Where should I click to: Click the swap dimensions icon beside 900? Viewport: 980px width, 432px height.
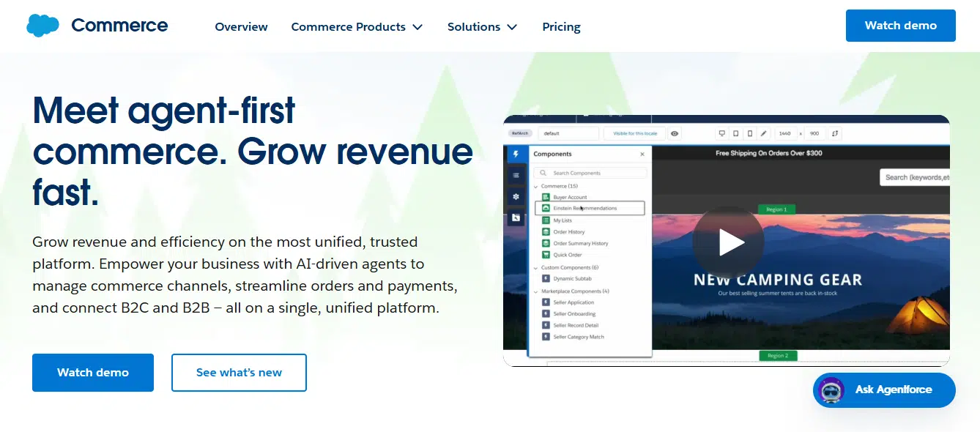(x=836, y=134)
